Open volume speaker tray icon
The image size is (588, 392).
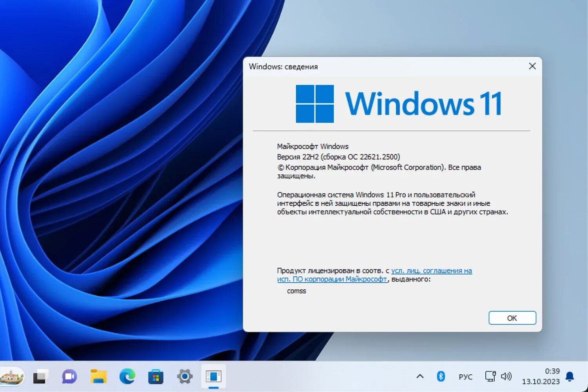506,376
